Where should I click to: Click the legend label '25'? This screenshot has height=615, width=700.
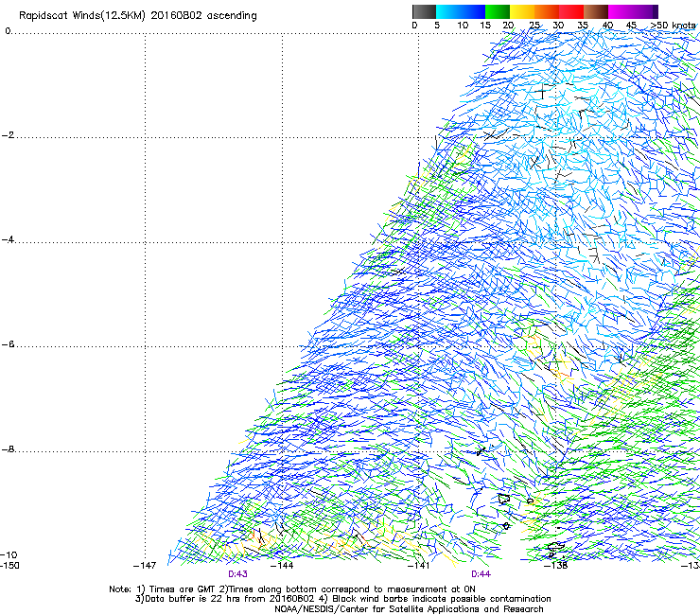coord(534,26)
